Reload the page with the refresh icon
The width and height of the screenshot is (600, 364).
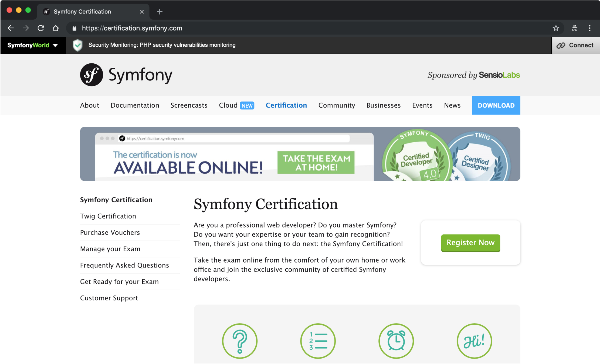pos(41,28)
